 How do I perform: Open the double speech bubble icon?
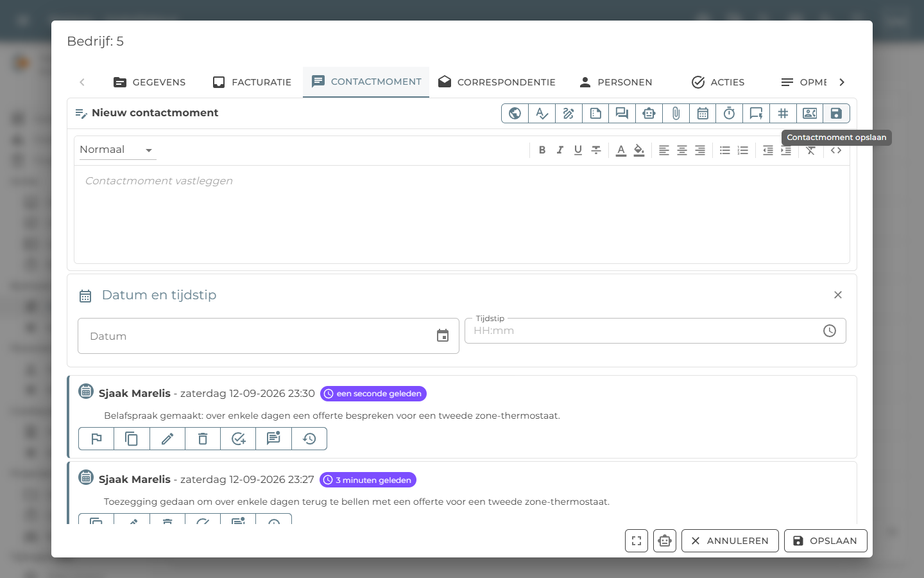[622, 114]
